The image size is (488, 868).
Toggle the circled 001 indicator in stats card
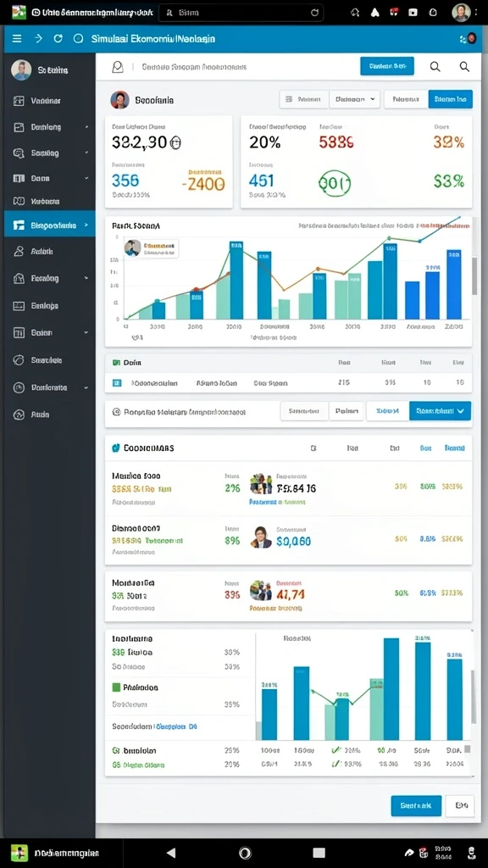[x=335, y=183]
